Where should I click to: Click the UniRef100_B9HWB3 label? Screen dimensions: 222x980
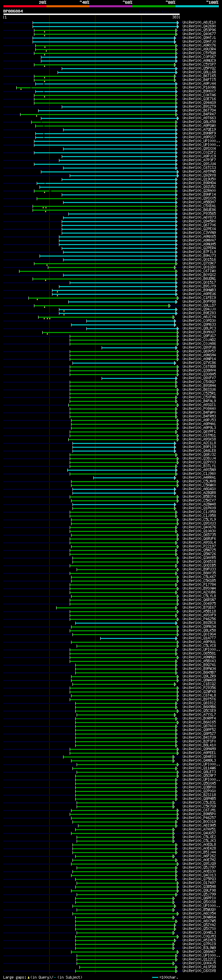coord(199,290)
